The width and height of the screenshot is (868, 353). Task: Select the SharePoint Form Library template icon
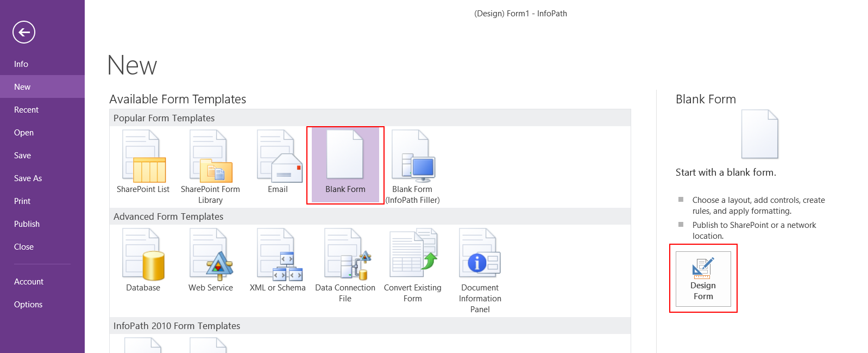pyautogui.click(x=211, y=156)
